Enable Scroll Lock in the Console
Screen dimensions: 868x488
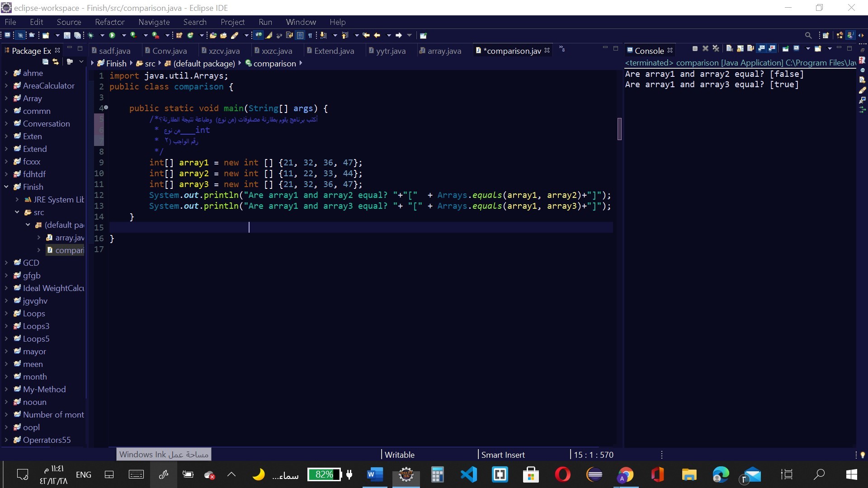(740, 49)
